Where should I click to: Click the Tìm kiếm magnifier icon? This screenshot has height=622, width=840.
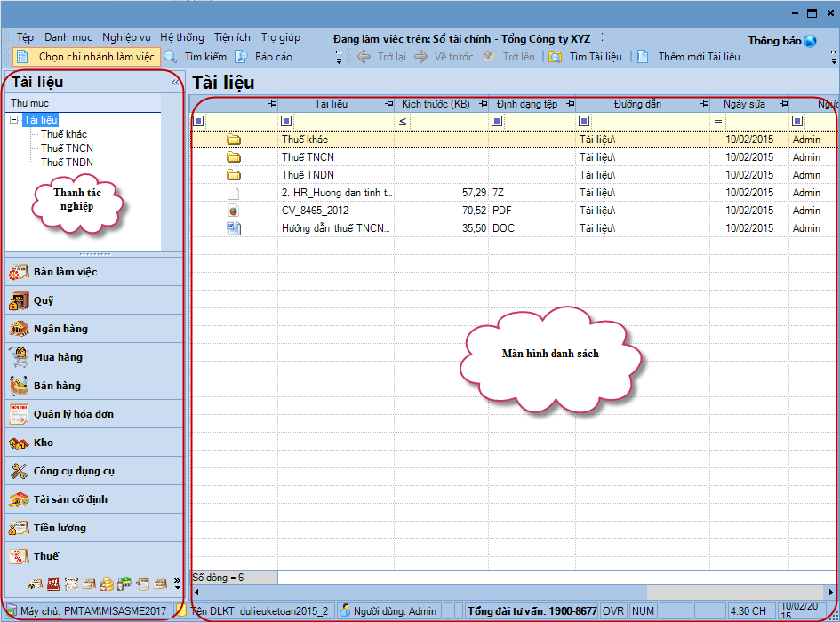click(x=171, y=57)
